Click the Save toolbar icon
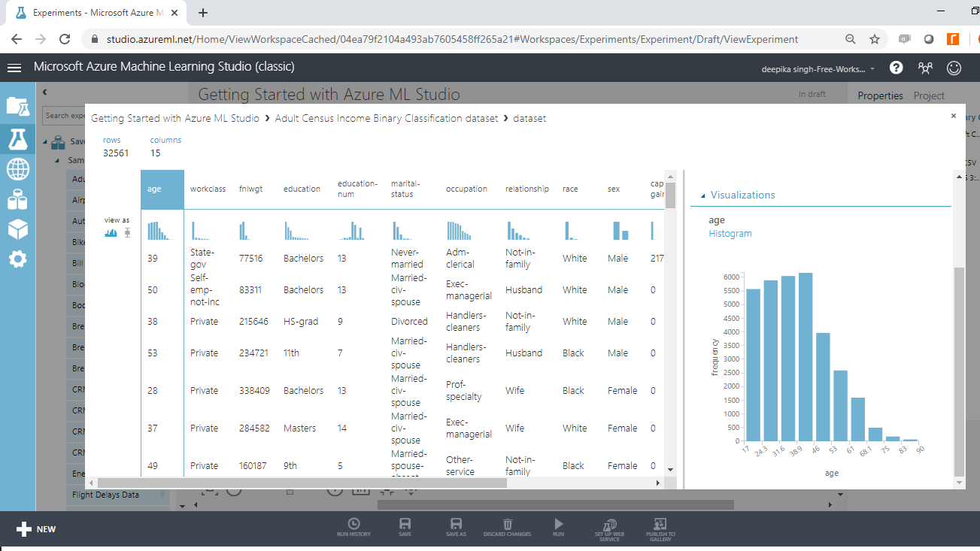 (405, 528)
